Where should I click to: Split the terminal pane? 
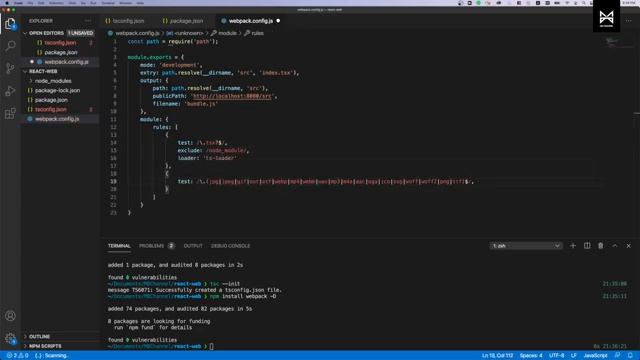click(x=587, y=246)
